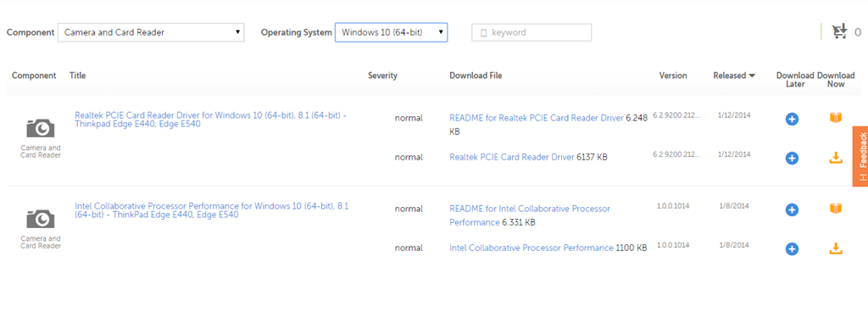The width and height of the screenshot is (868, 318).
Task: Open the orange Feedback side tab
Action: coord(860,156)
